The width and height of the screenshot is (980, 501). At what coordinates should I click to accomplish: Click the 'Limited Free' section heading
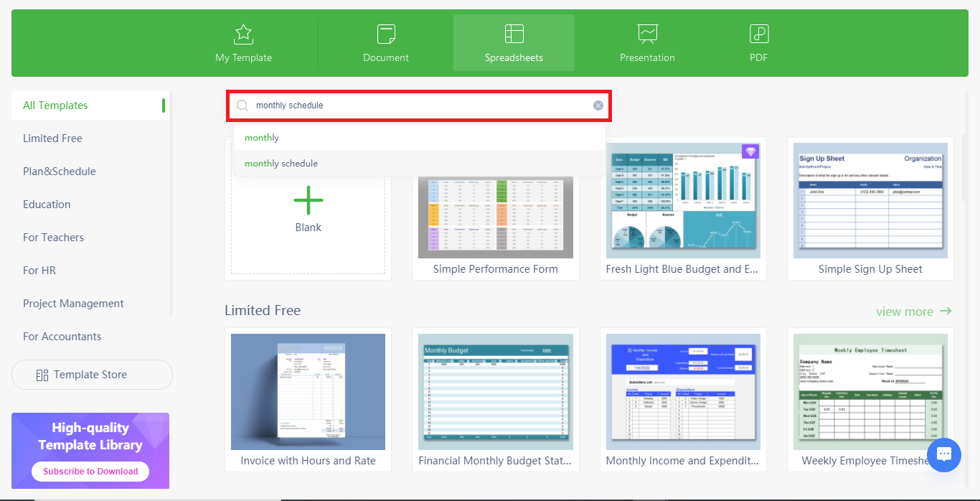[x=263, y=310]
